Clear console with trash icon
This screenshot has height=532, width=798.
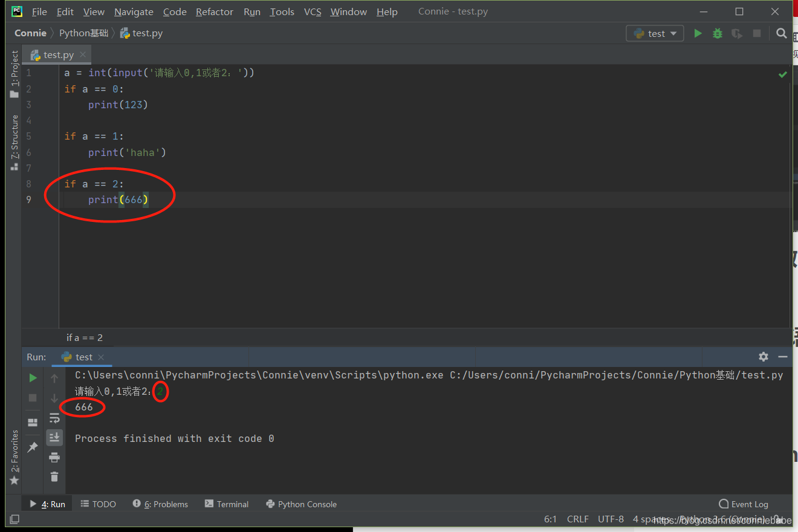(54, 476)
